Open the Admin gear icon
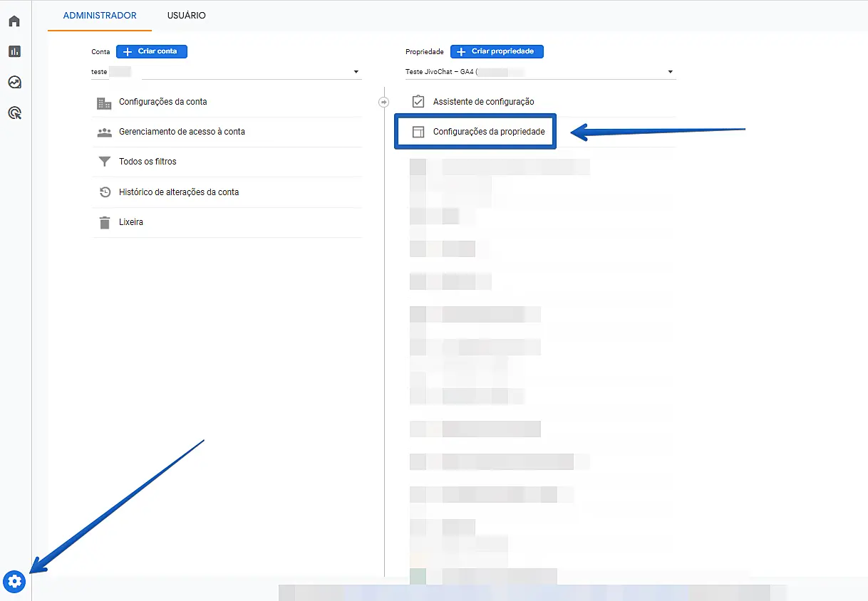 pyautogui.click(x=14, y=582)
